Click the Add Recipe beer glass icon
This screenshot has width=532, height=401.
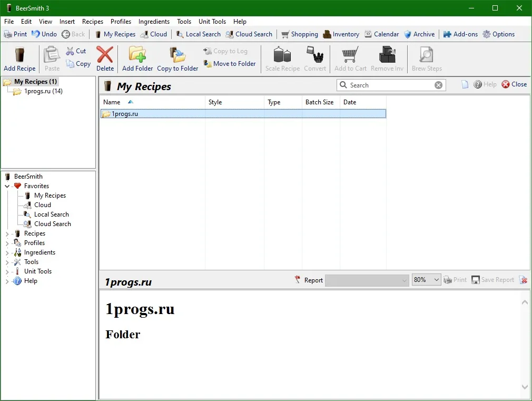click(19, 55)
